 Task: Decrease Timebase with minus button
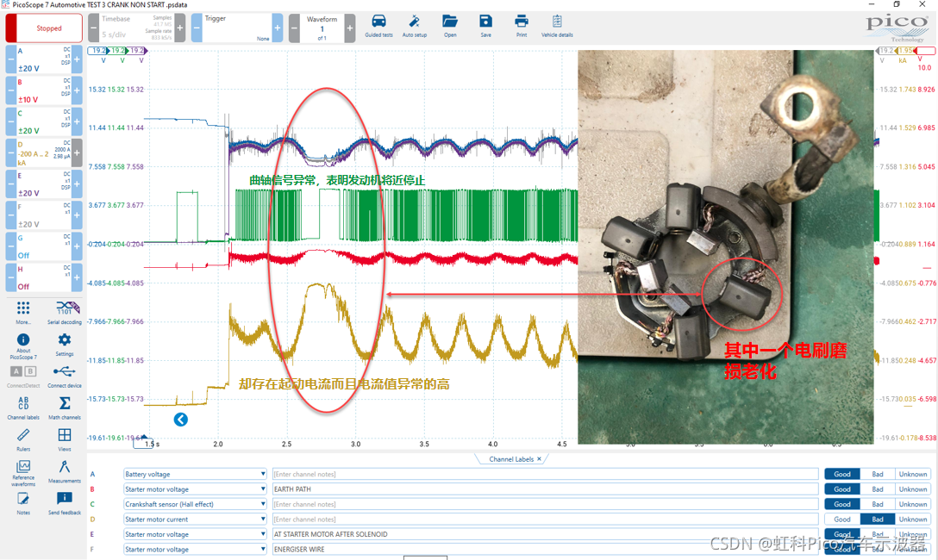click(93, 28)
